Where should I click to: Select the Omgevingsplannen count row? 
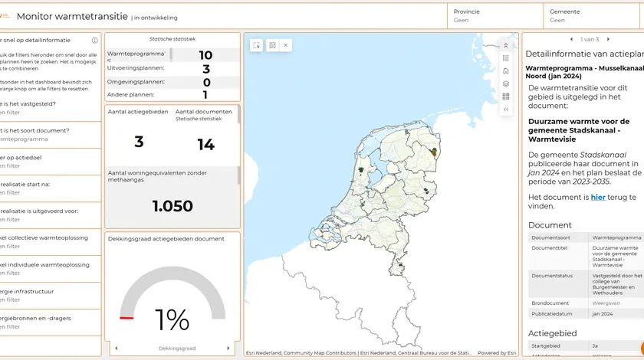(x=172, y=82)
